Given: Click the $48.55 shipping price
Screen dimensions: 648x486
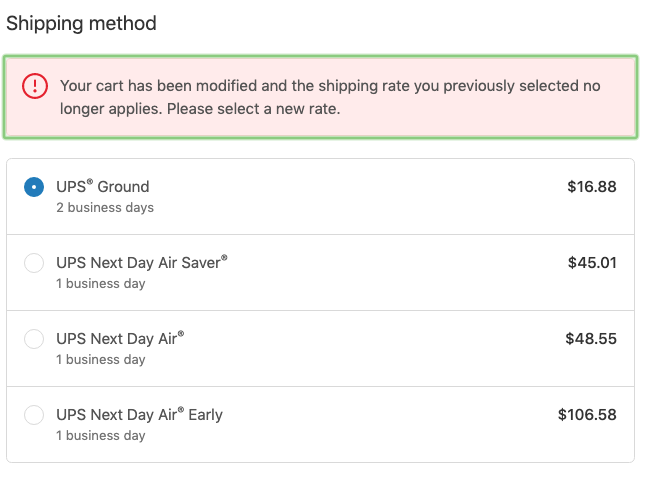Looking at the screenshot, I should point(591,338).
